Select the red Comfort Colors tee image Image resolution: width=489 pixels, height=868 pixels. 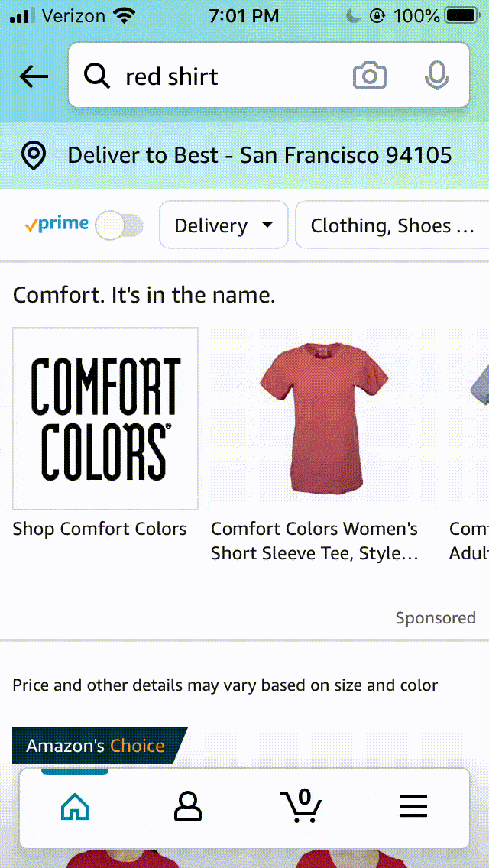tap(323, 419)
